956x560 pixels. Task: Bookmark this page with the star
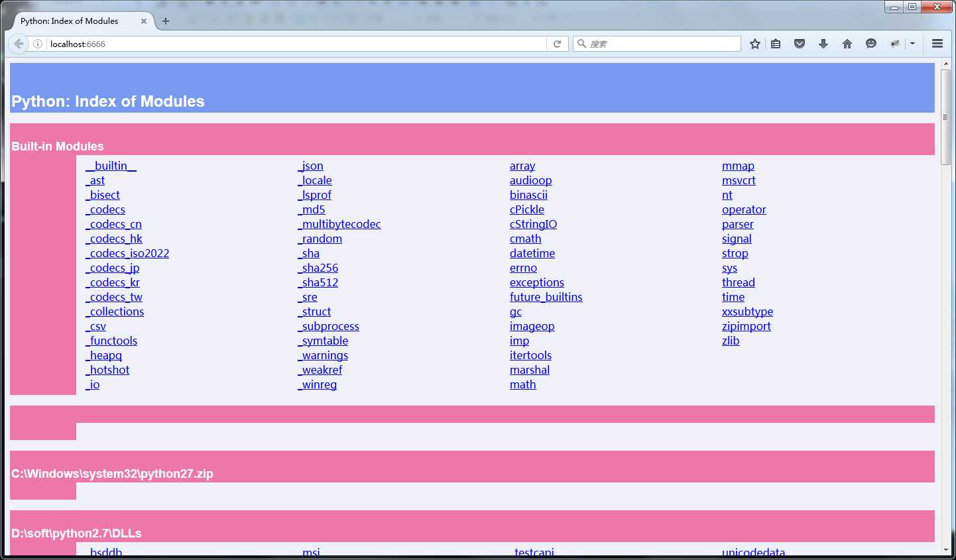(754, 44)
